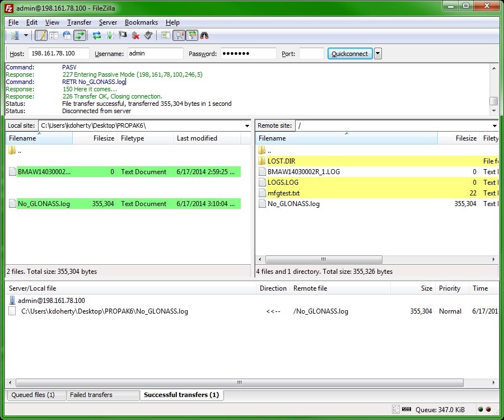Viewport: 504px width, 420px height.
Task: Open directory listing filters icon
Action: (x=166, y=35)
